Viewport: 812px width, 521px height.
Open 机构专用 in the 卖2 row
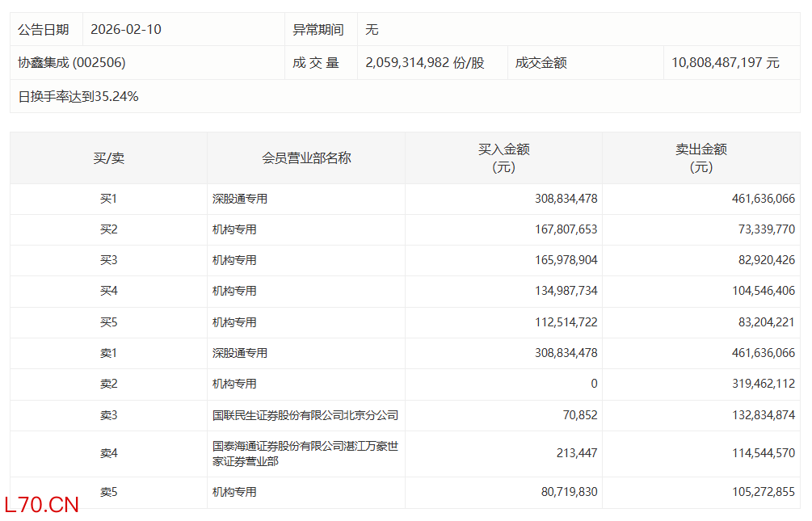point(234,384)
